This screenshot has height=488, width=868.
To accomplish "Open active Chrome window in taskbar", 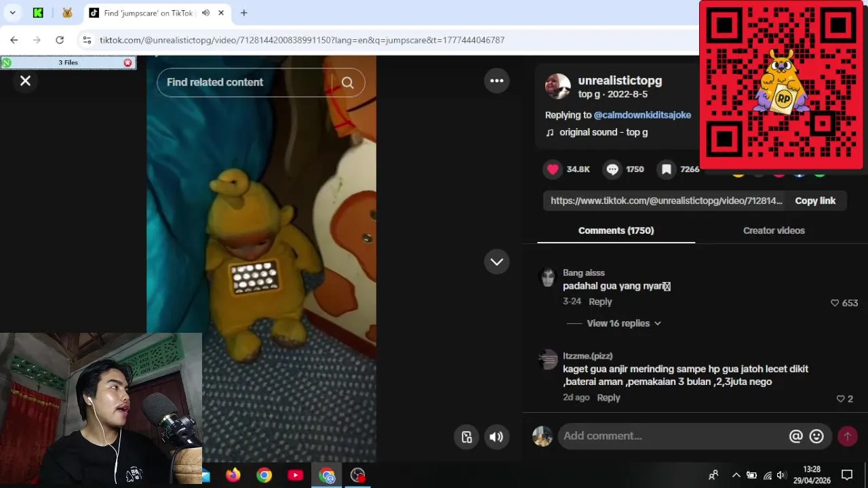I will pyautogui.click(x=327, y=475).
